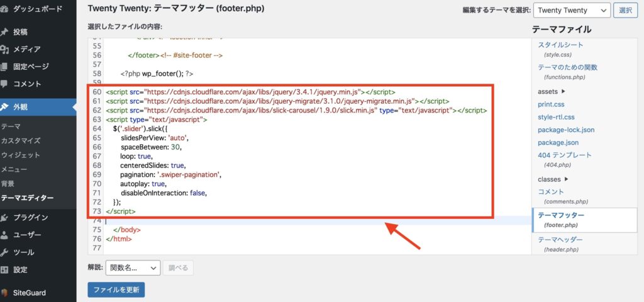The height and width of the screenshot is (302, 644).
Task: Open print.css file
Action: pyautogui.click(x=551, y=104)
